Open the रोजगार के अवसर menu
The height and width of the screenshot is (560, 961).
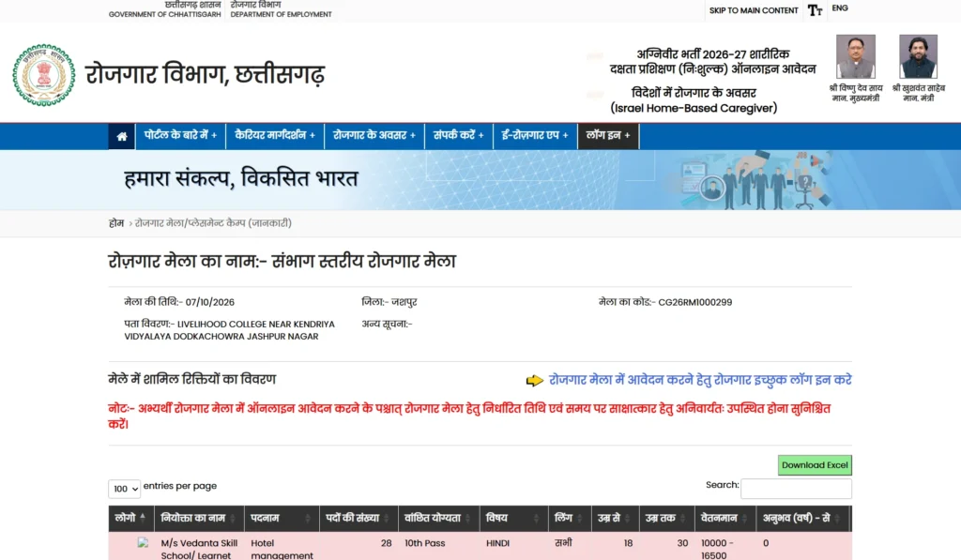[x=374, y=135]
